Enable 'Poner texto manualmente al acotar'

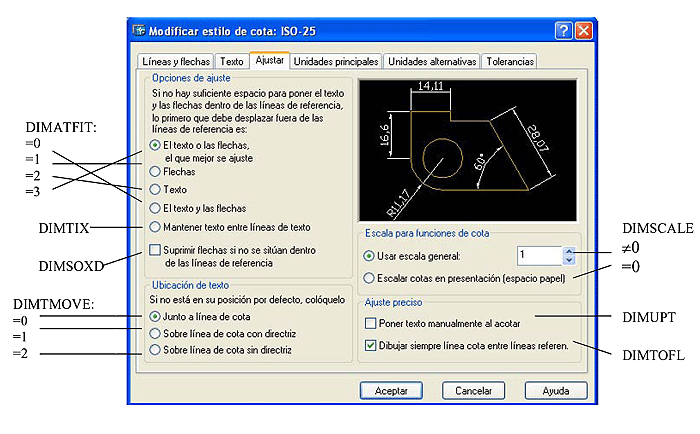coord(371,323)
